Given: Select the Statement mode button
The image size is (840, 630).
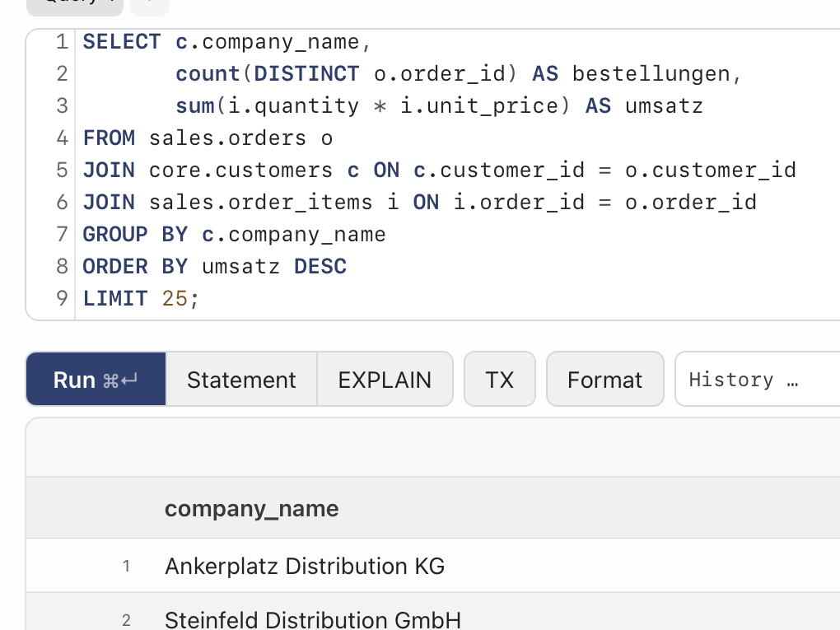Looking at the screenshot, I should (x=241, y=380).
